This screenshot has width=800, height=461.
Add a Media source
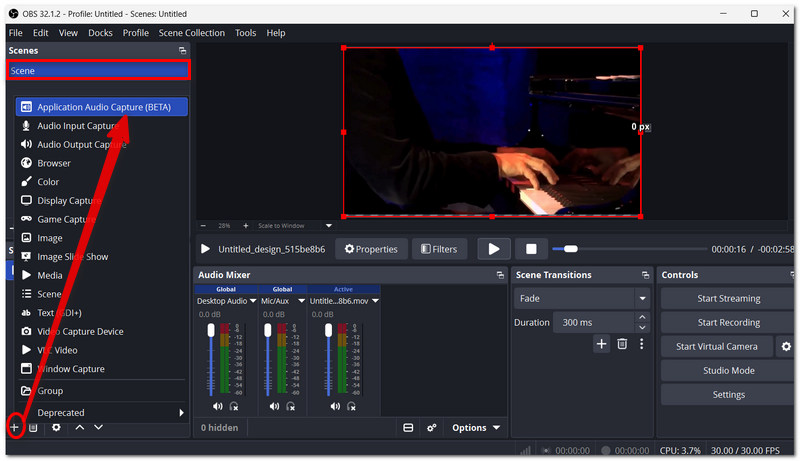[102, 275]
